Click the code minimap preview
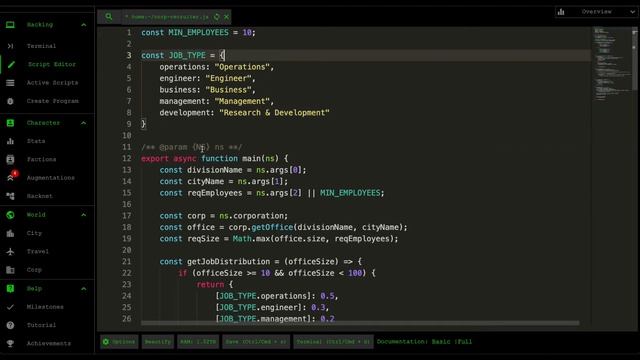640x360 pixels. (611, 64)
